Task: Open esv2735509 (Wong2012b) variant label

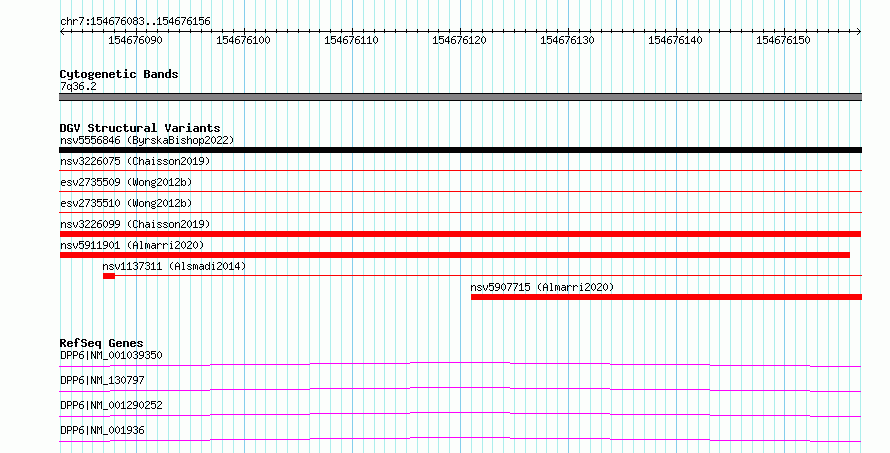Action: click(126, 182)
